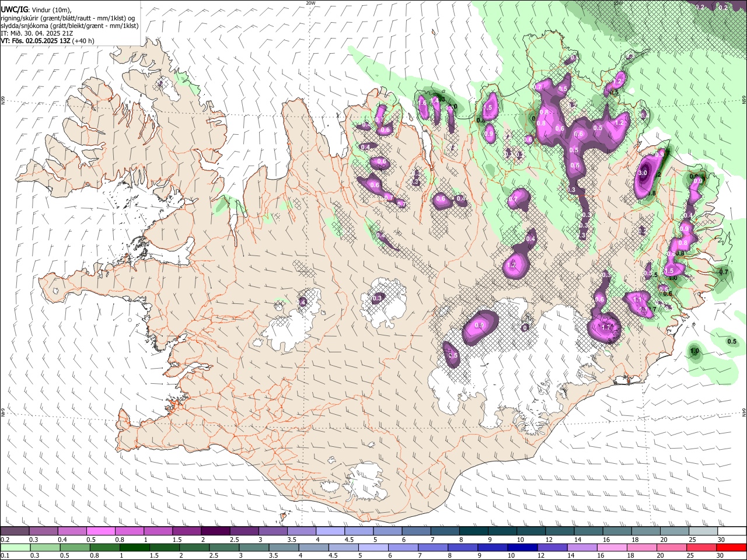Click the "0.2" label under the snow legend
Screen dimensions: 747x560
click(4, 540)
